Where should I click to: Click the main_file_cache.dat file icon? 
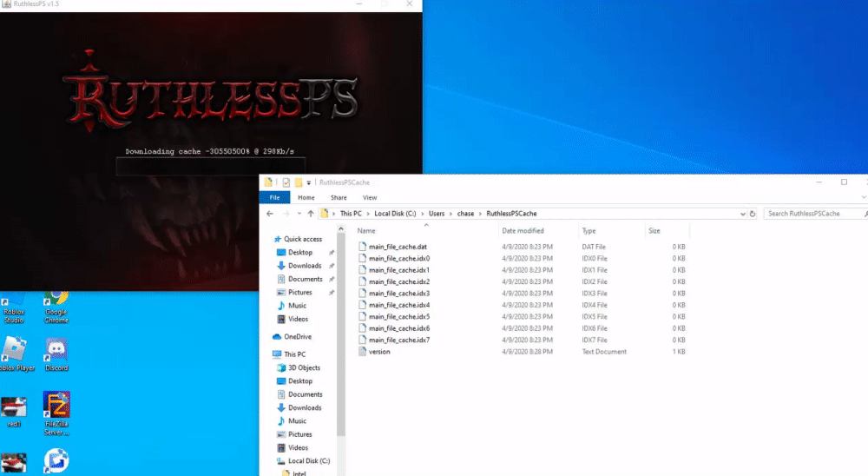[362, 247]
